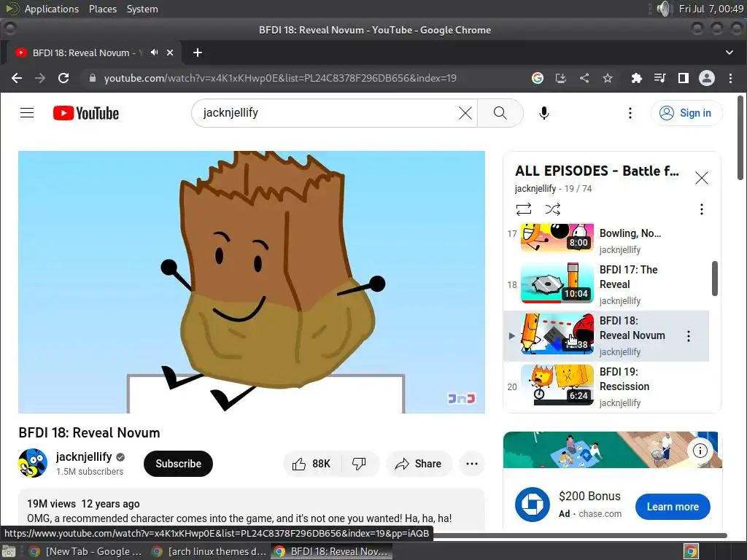Screen dimensions: 747x560
Task: Open YouTube settings three-dot menu
Action: (x=630, y=113)
